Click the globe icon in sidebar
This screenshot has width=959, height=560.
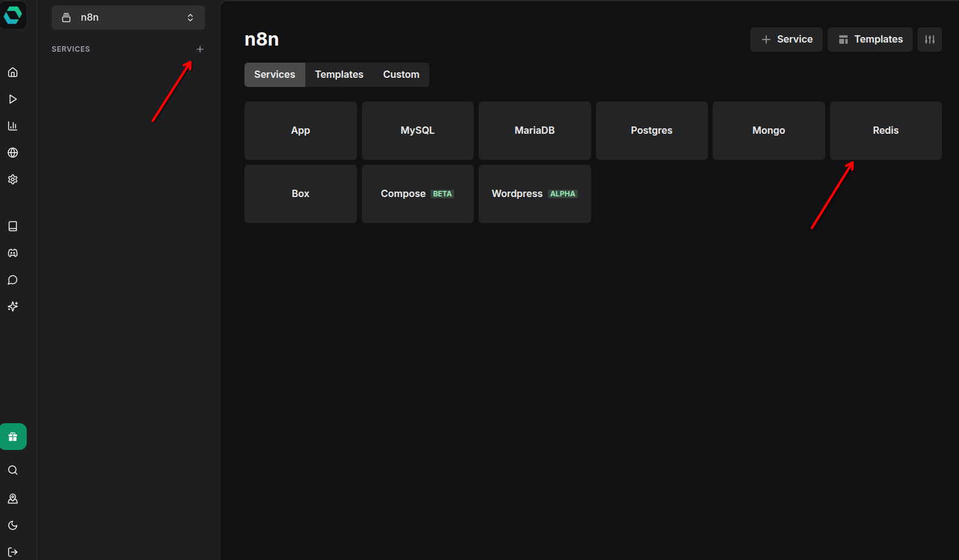[13, 153]
